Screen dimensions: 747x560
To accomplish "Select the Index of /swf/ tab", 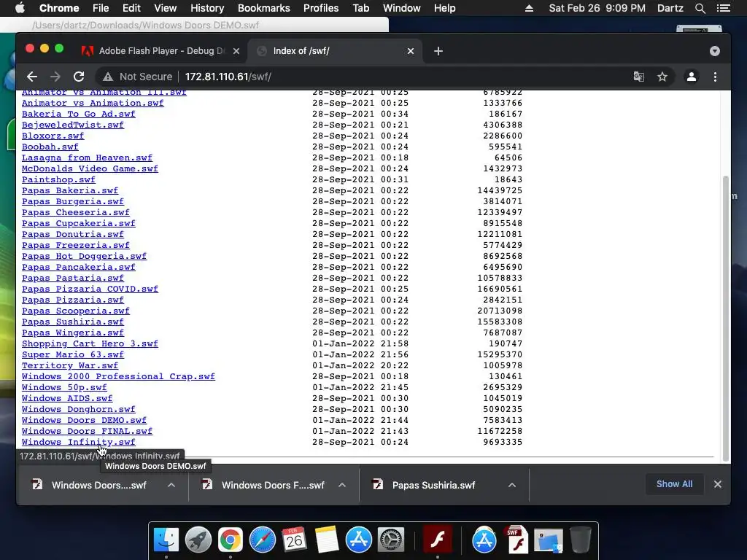I will [x=333, y=51].
